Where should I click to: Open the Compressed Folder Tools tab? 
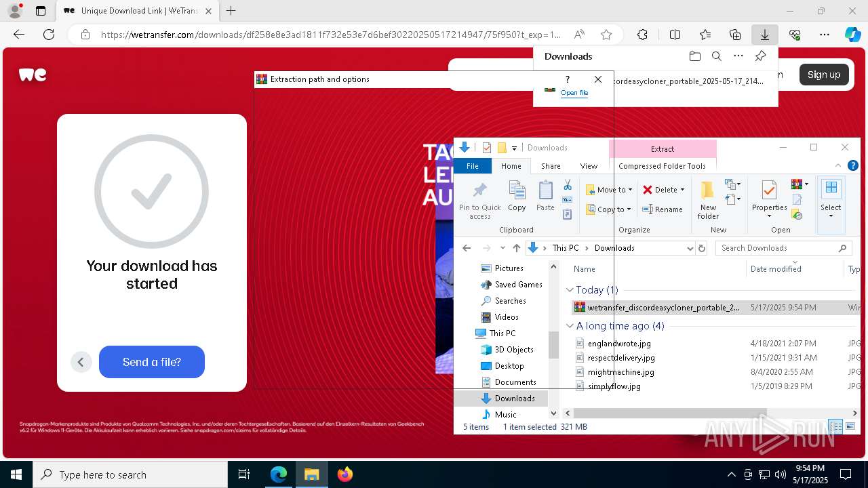click(662, 166)
